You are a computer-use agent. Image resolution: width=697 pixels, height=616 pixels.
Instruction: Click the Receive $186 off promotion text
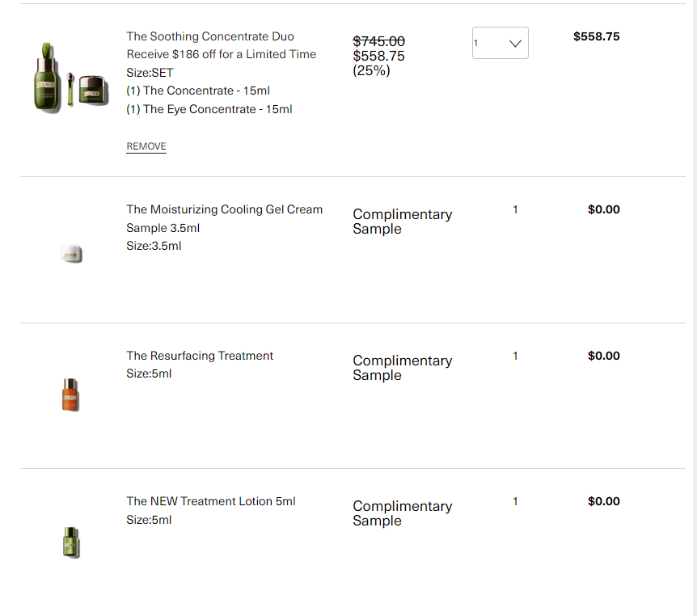(x=222, y=54)
